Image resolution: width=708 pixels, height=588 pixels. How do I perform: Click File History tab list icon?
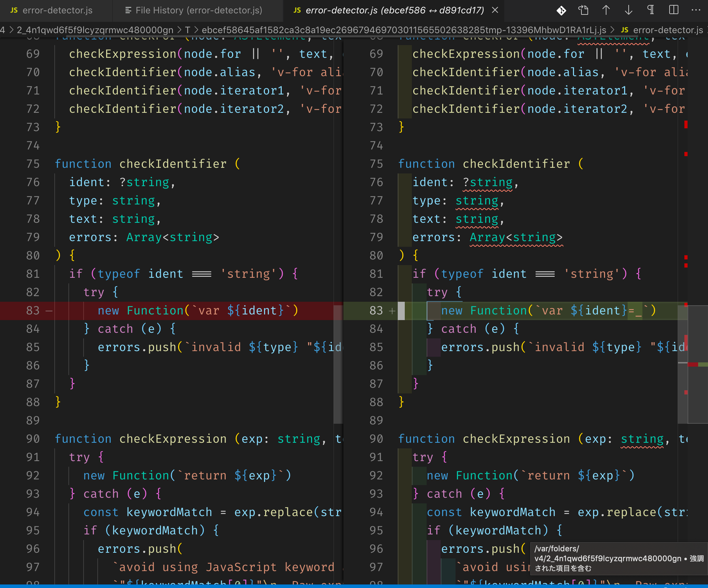(x=128, y=10)
